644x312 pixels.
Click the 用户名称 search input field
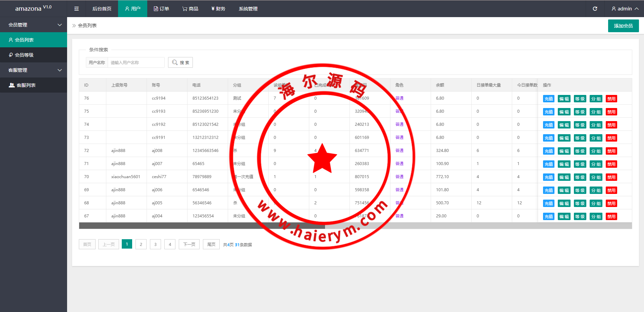click(136, 62)
